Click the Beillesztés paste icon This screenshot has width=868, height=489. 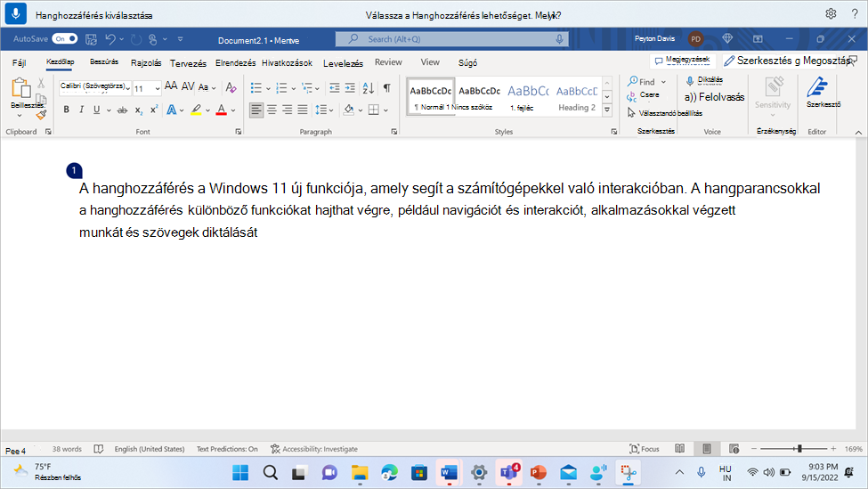point(21,88)
